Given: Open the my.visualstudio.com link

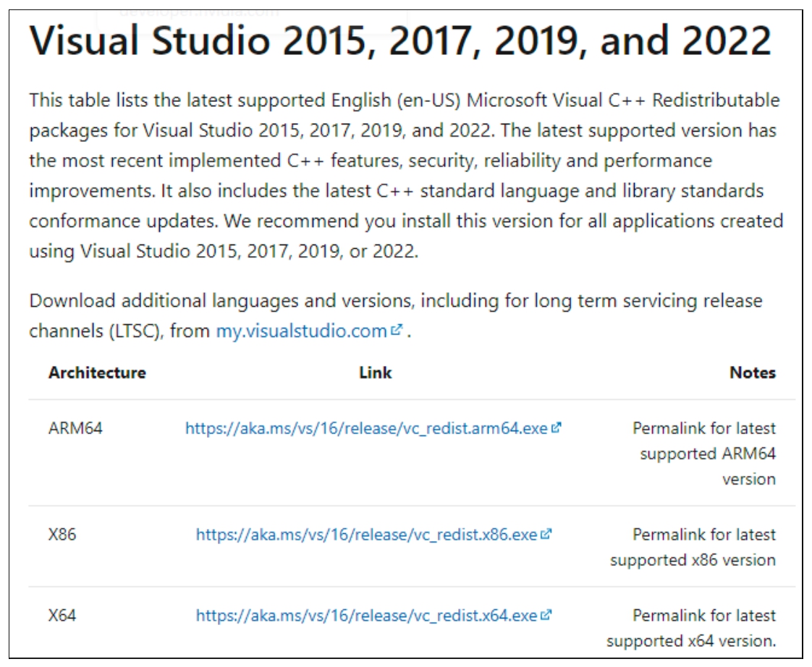Looking at the screenshot, I should point(301,331).
